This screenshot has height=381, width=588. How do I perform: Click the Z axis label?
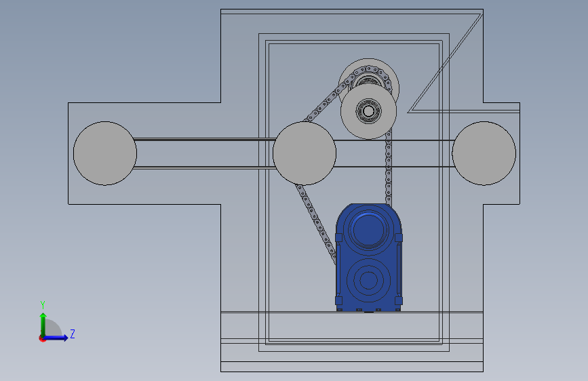pyautogui.click(x=73, y=334)
